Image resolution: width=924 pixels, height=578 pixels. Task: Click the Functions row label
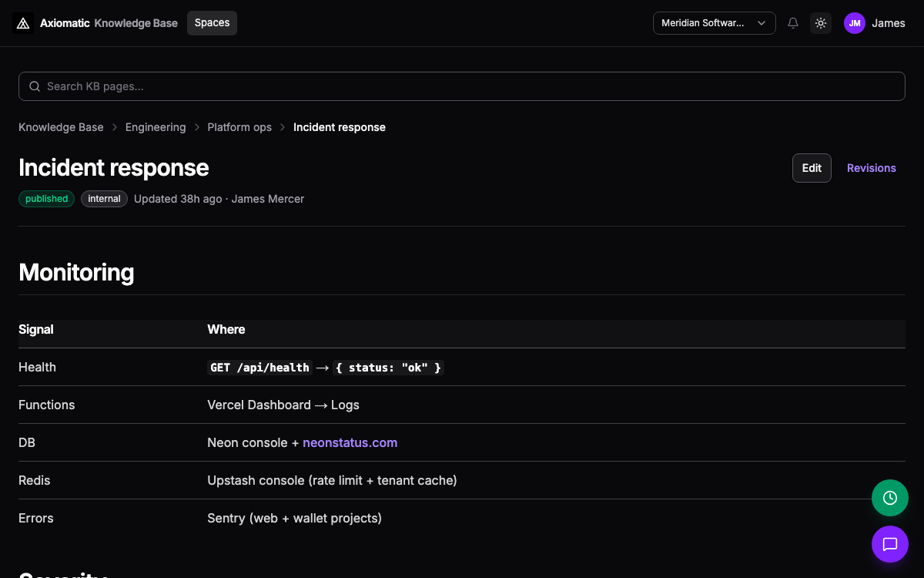pyautogui.click(x=47, y=405)
